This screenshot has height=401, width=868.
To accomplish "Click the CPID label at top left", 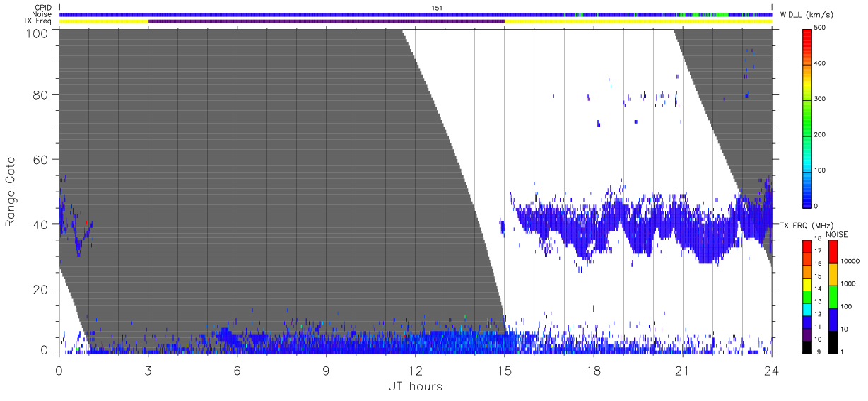I will 42,8.
